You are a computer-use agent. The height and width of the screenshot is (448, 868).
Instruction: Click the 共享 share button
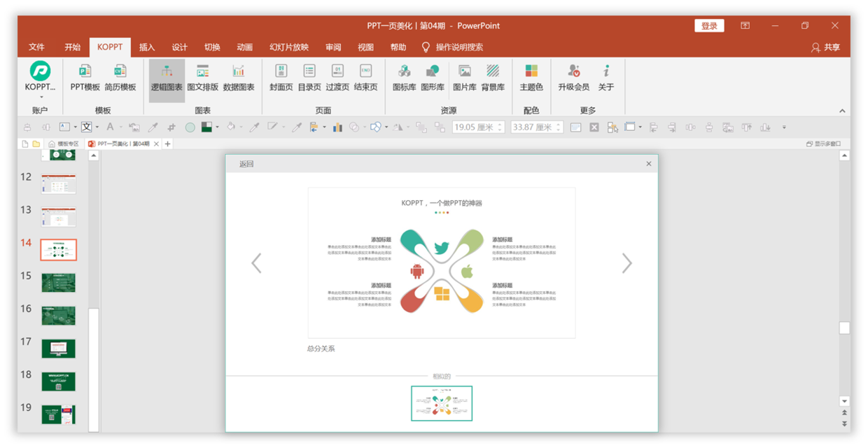point(826,47)
